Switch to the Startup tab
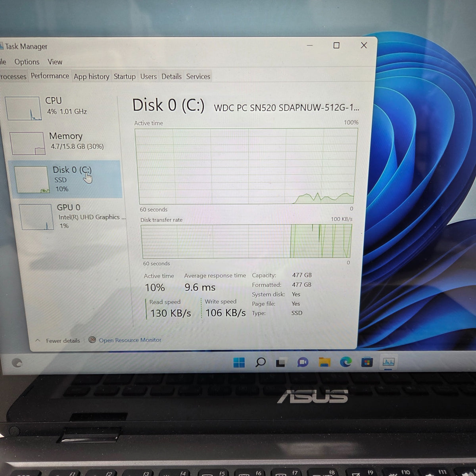This screenshot has width=476, height=476. pos(125,77)
